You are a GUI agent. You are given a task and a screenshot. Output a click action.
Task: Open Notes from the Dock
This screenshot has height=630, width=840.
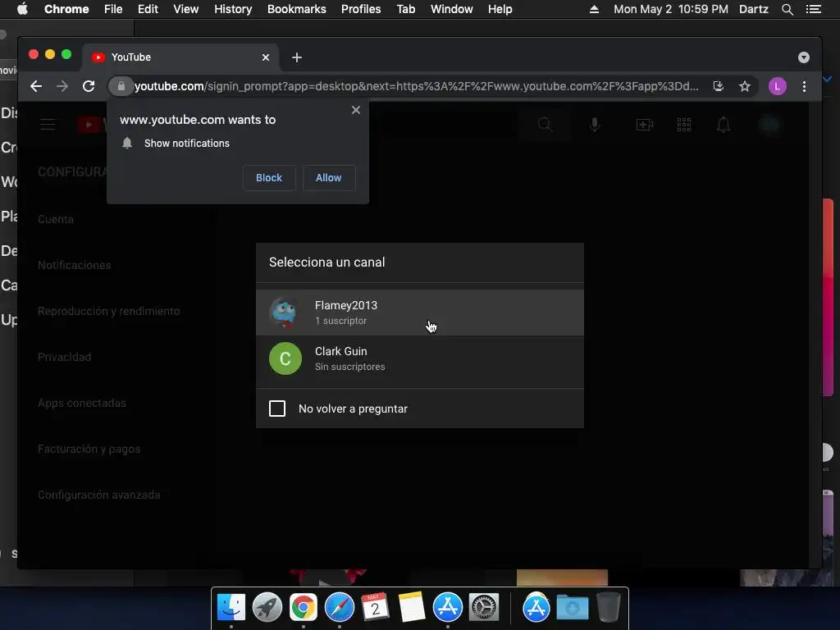pos(412,608)
